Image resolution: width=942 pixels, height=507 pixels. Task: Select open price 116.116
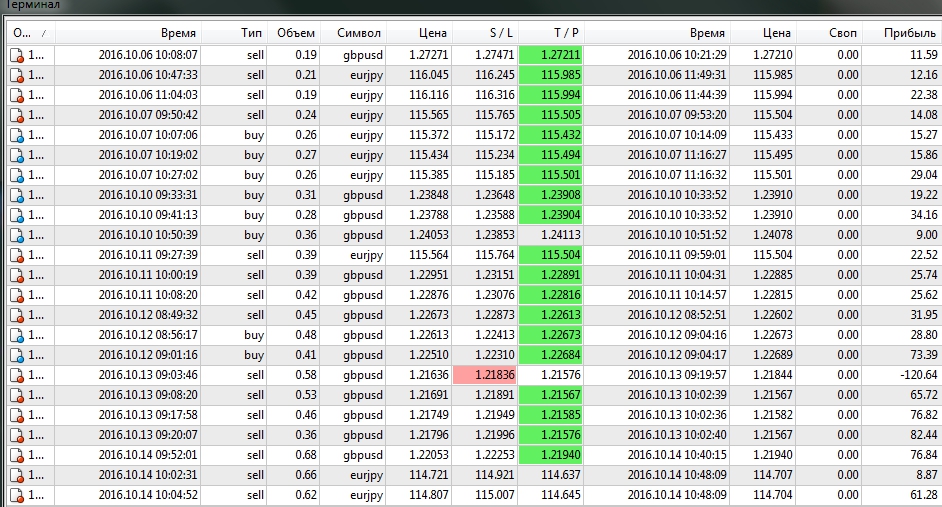coord(429,95)
